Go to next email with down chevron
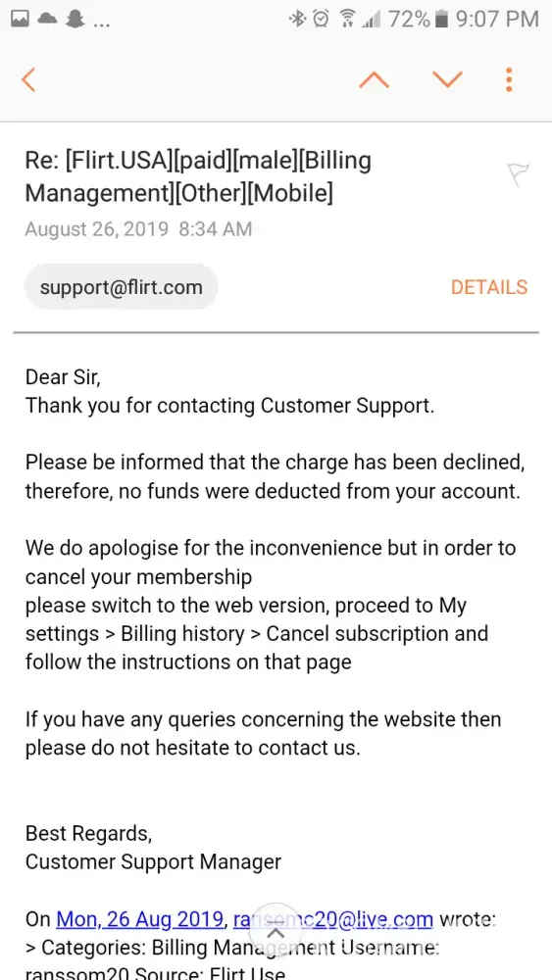The height and width of the screenshot is (980, 552). click(x=448, y=79)
